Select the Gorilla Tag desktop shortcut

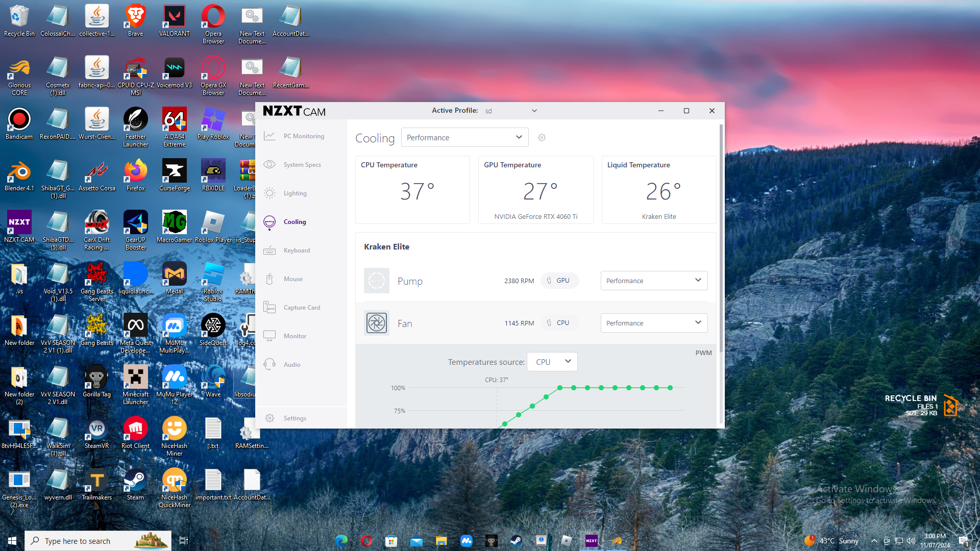[97, 382]
